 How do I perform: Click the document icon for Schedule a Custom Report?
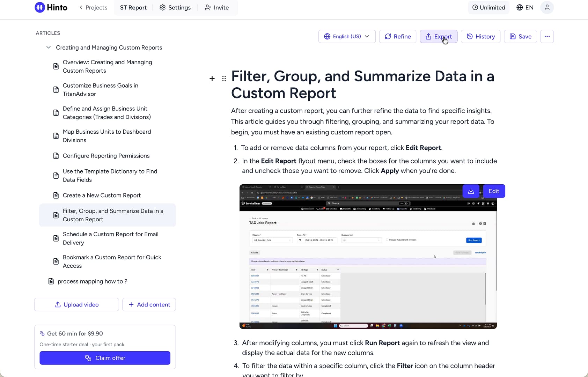[56, 238]
